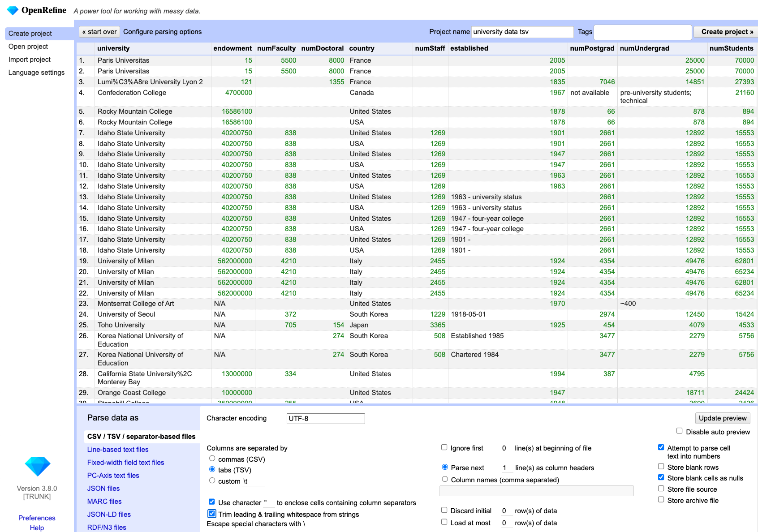This screenshot has width=758, height=532.
Task: Enable Discard initial rows checkbox
Action: coord(444,510)
